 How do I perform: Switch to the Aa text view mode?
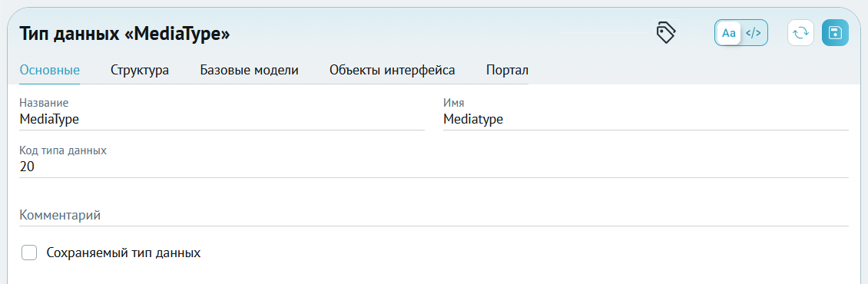[x=729, y=33]
